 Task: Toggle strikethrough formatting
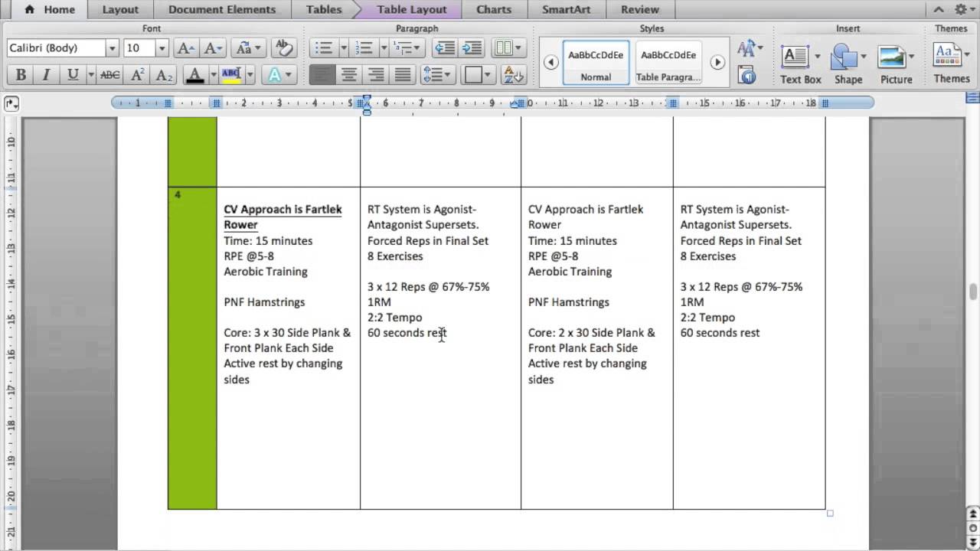pyautogui.click(x=110, y=75)
